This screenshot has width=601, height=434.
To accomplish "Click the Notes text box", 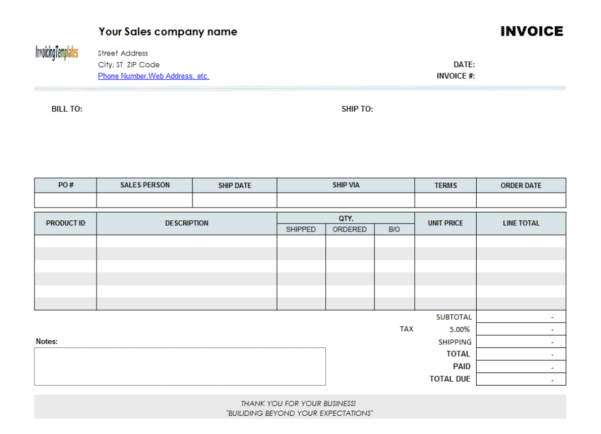I will click(180, 366).
